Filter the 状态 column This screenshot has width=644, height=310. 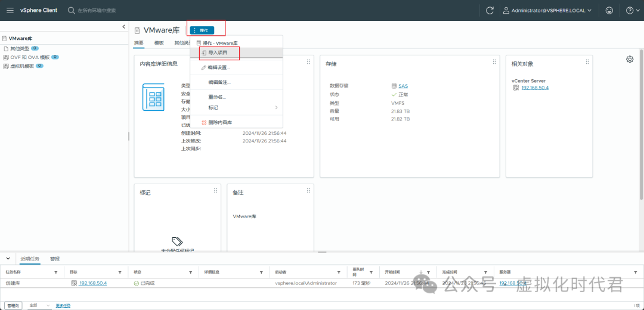(x=191, y=272)
